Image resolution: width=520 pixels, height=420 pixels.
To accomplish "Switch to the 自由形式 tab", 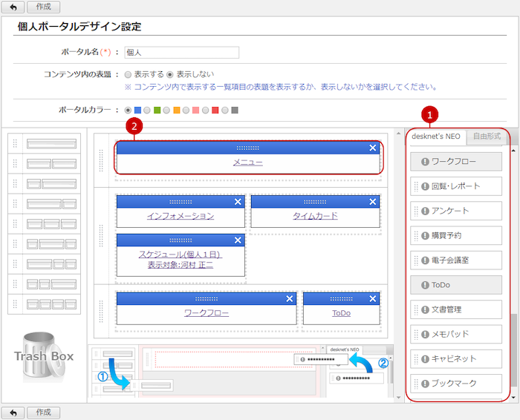I will coord(488,136).
